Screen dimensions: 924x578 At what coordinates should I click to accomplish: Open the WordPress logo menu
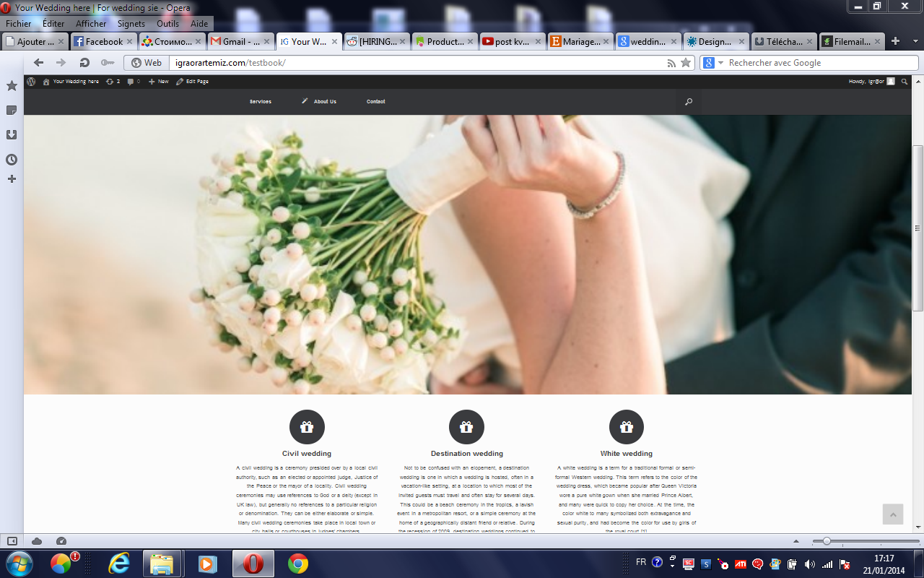tap(31, 82)
